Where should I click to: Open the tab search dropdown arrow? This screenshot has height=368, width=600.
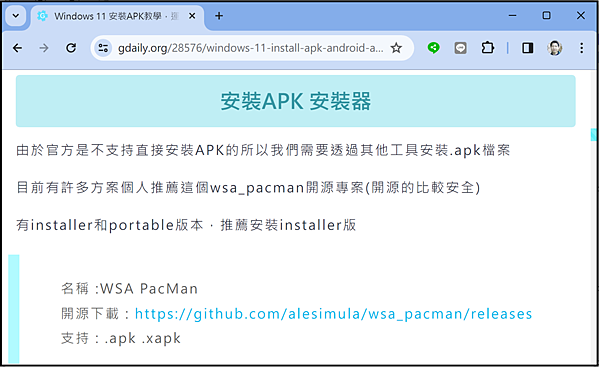(16, 16)
